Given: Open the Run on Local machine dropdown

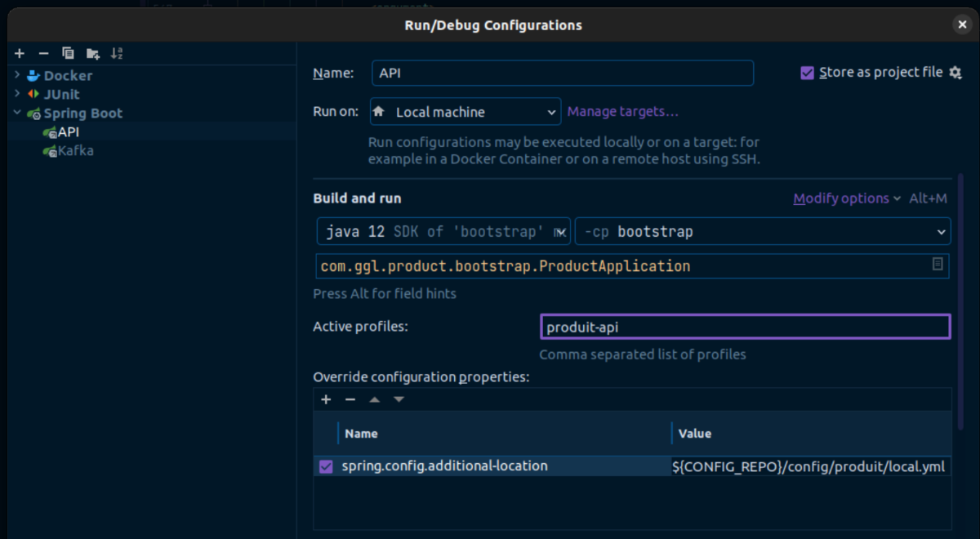Looking at the screenshot, I should pos(465,112).
